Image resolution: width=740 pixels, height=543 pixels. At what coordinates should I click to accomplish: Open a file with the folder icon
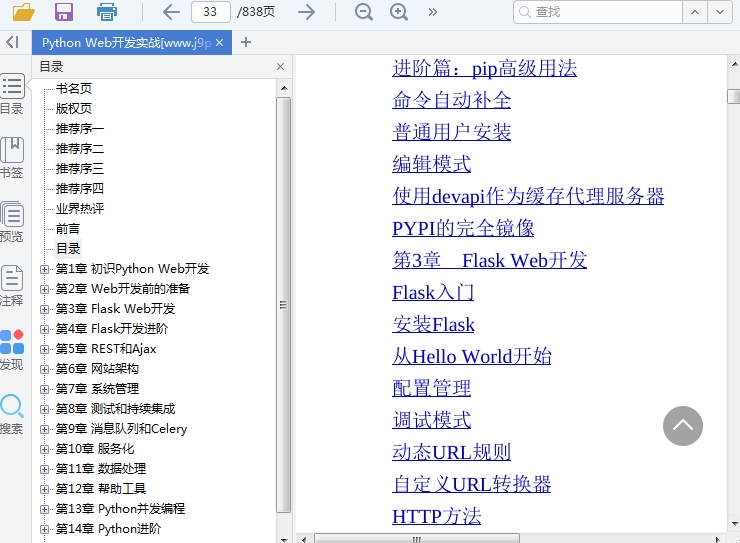pos(24,11)
